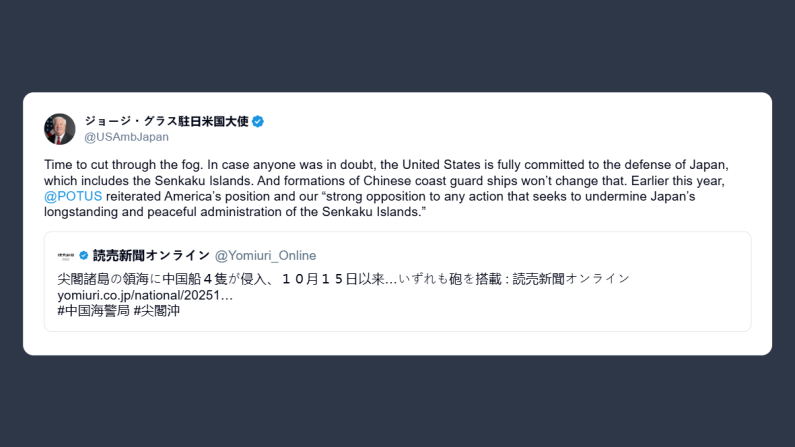Select the #尖閣沖 hashtag
The width and height of the screenshot is (795, 447).
pos(157,310)
